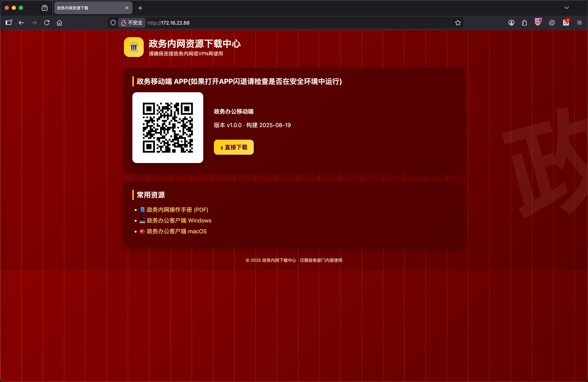Go to browser home page
The image size is (588, 382).
click(x=59, y=23)
